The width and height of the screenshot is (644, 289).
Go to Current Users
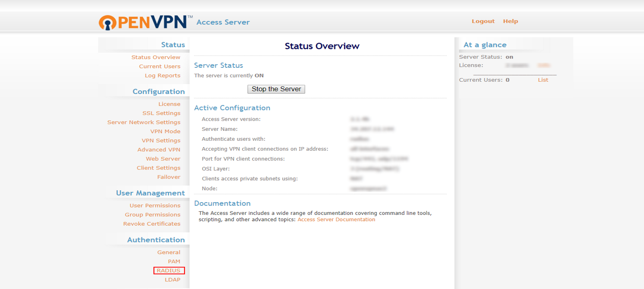coord(160,67)
